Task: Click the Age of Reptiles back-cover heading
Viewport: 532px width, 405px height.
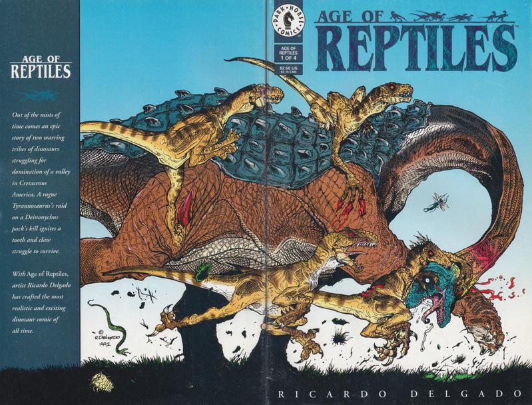Action: point(41,67)
